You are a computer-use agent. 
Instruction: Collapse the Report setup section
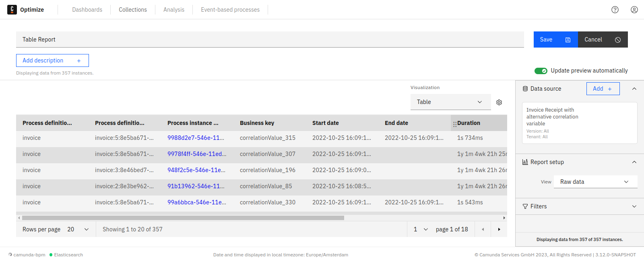[x=634, y=162]
